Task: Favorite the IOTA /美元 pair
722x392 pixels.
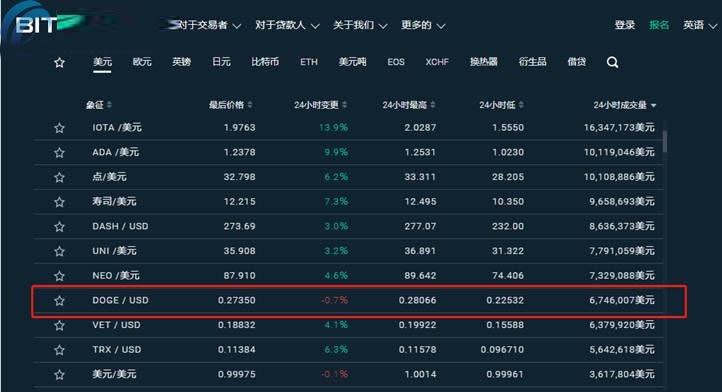Action: coord(59,128)
